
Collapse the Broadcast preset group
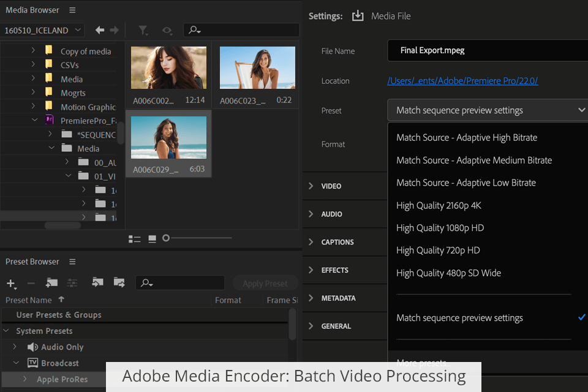pos(16,363)
